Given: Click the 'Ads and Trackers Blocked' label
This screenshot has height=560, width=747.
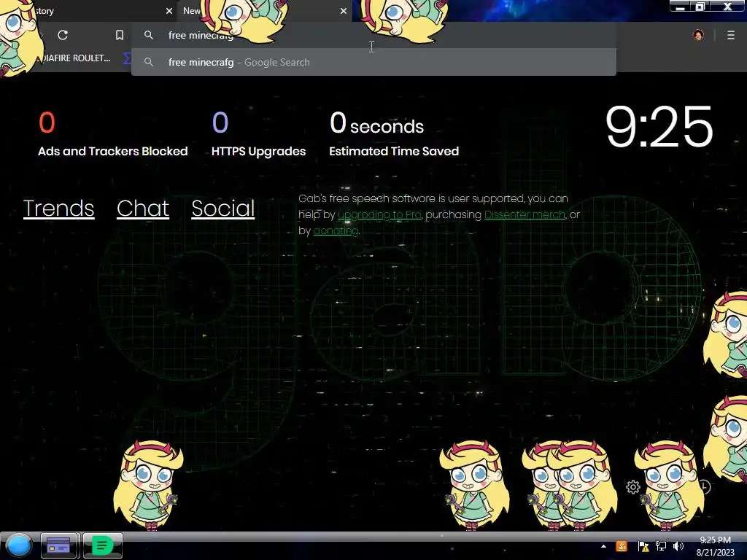Looking at the screenshot, I should coord(113,152).
